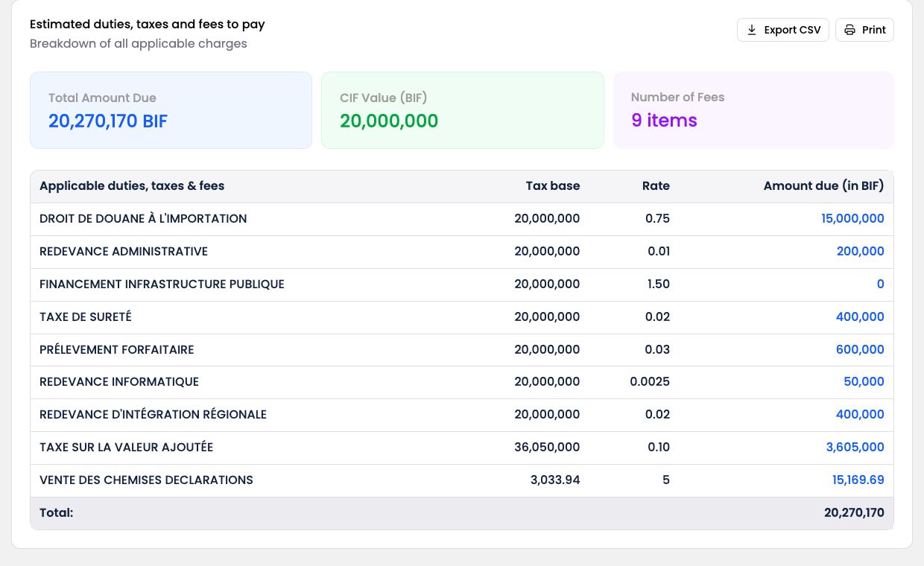Click the 0.0025 rate value
This screenshot has height=566, width=924.
click(650, 382)
